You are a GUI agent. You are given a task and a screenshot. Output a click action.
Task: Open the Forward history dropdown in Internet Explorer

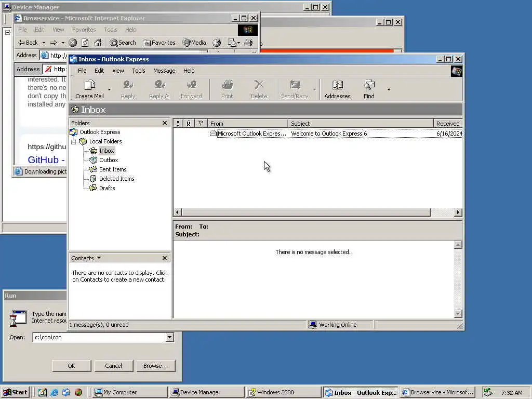[x=63, y=43]
